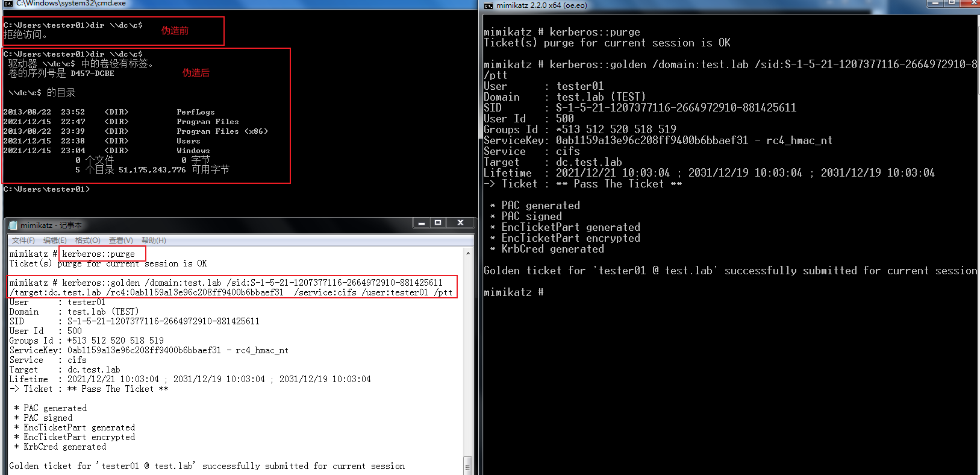The image size is (980, 475).
Task: Open the 查看(V) menu in Notepad
Action: tap(120, 241)
